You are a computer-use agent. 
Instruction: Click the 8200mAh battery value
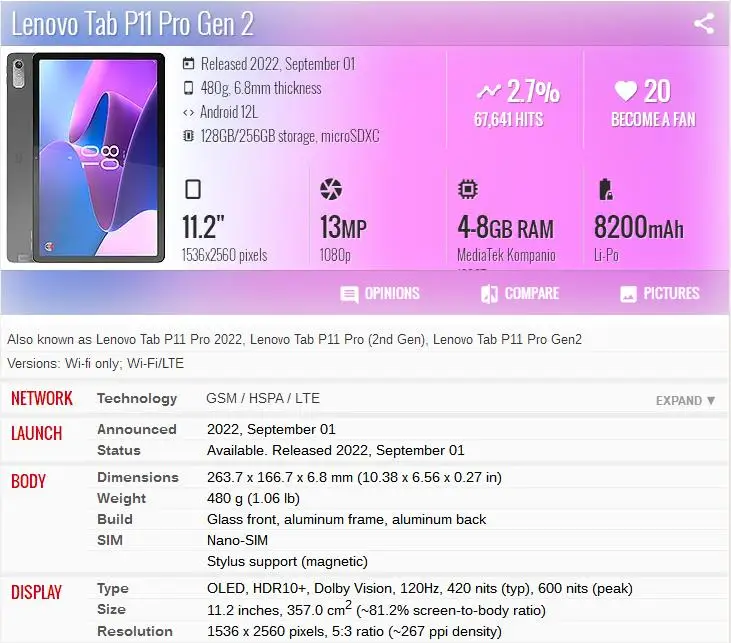pyautogui.click(x=639, y=228)
